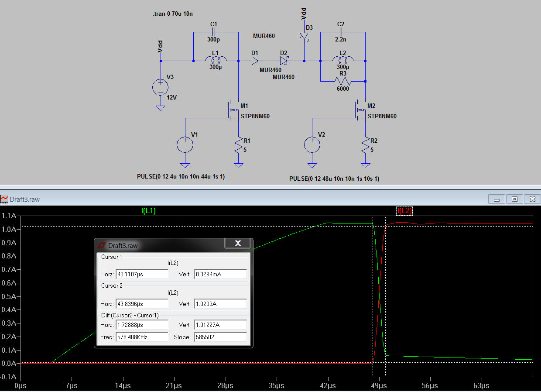Image resolution: width=541 pixels, height=392 pixels.
Task: Click the C2 2.2n capacitor symbol
Action: tap(341, 32)
